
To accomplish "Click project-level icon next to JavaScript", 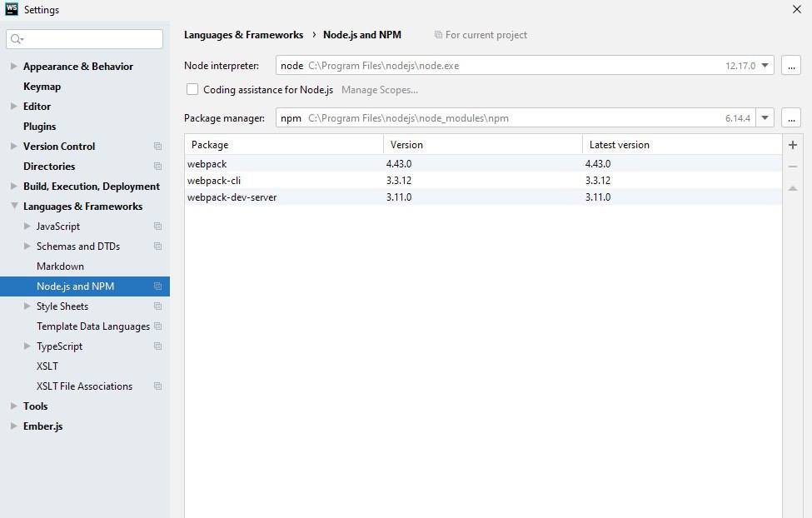I will click(158, 227).
